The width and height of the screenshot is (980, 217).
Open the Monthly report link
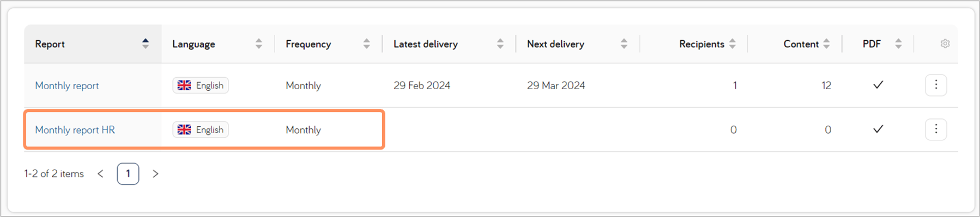coord(67,85)
